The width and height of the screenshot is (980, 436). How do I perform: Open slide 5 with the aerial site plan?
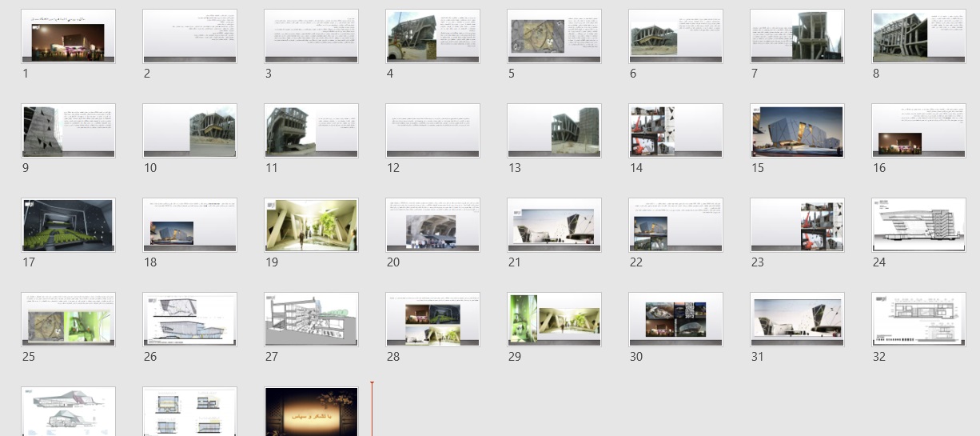(x=554, y=36)
